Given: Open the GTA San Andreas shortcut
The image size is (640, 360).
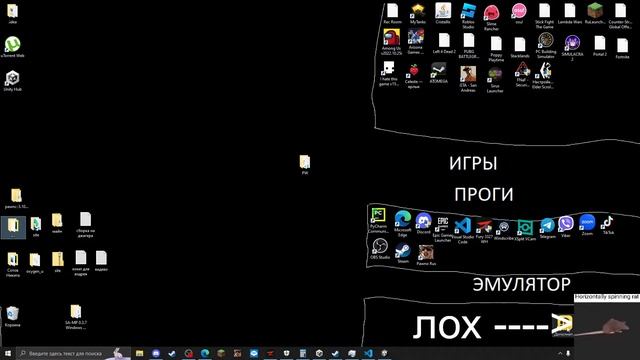Looking at the screenshot, I should click(x=468, y=79).
